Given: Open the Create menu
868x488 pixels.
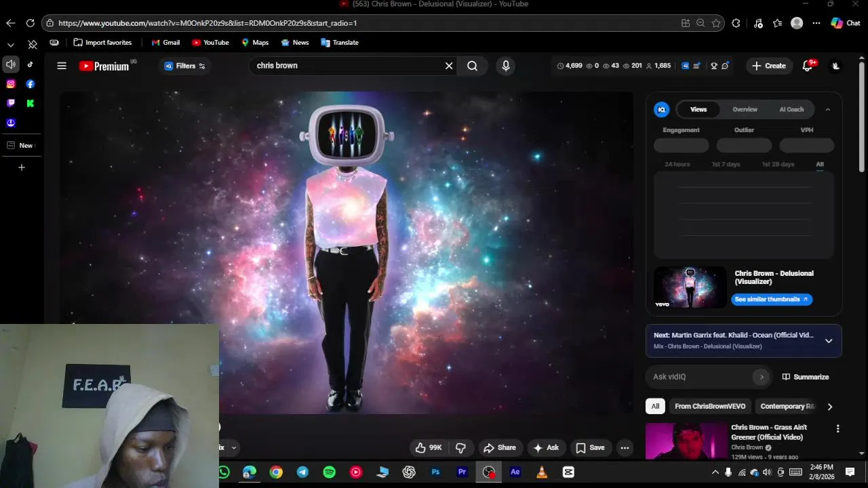Looking at the screenshot, I should click(768, 66).
